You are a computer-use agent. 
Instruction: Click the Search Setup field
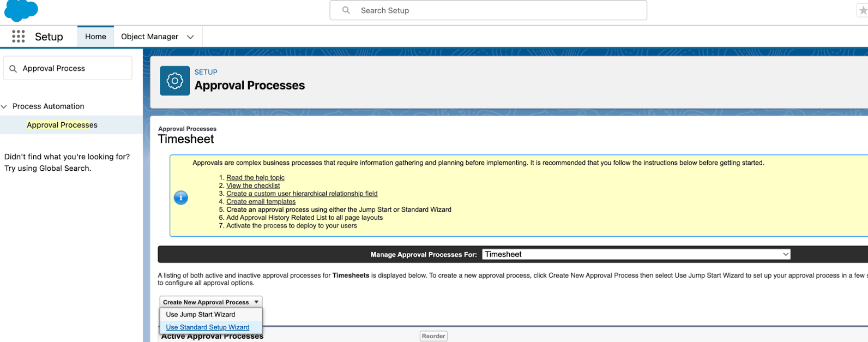pyautogui.click(x=489, y=10)
